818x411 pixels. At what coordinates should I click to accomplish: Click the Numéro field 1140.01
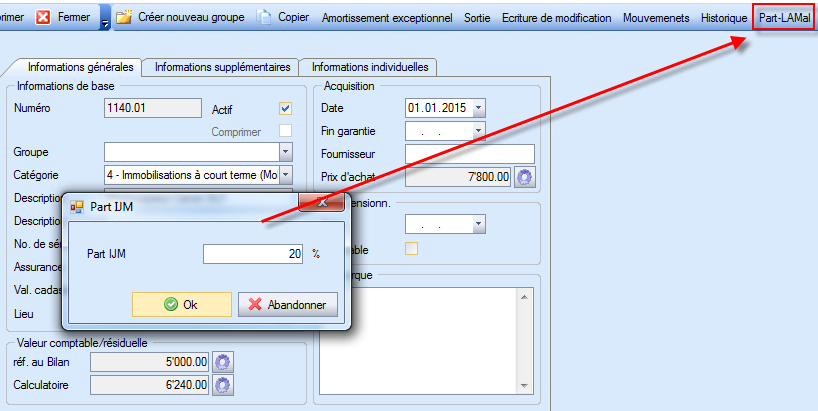153,108
